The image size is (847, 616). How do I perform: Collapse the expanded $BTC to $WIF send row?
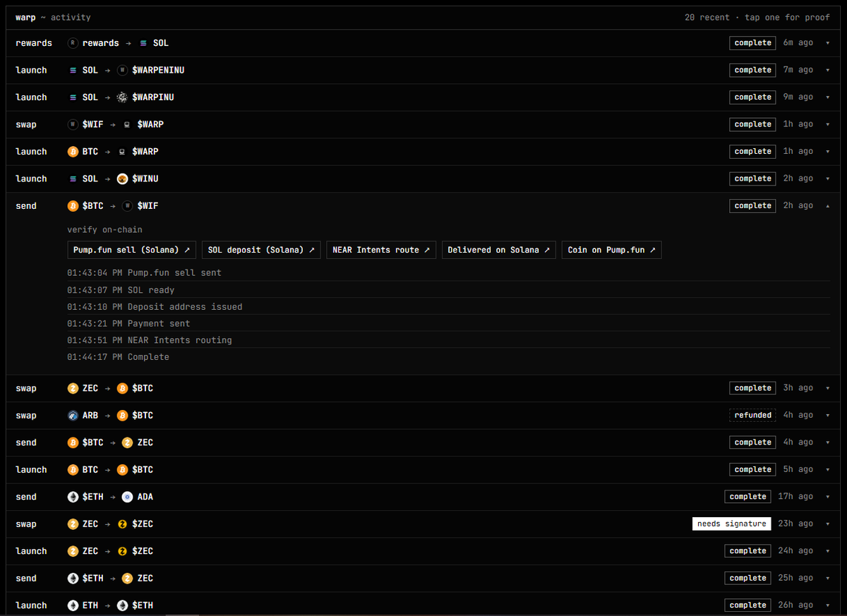pos(828,206)
